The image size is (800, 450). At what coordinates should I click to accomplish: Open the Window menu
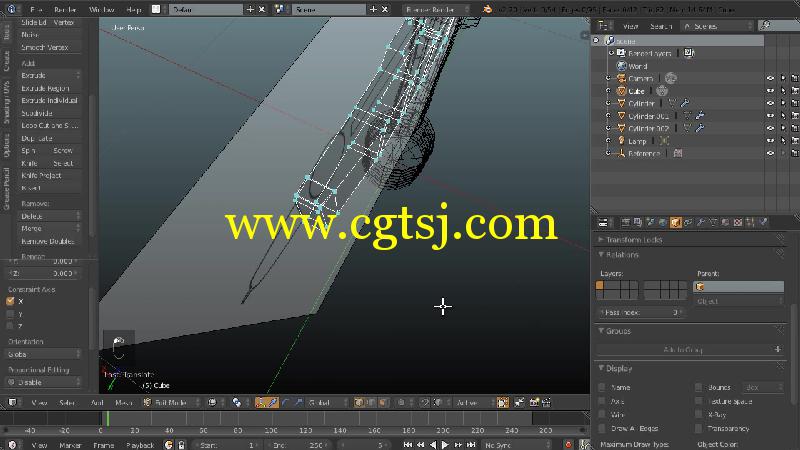pos(102,9)
